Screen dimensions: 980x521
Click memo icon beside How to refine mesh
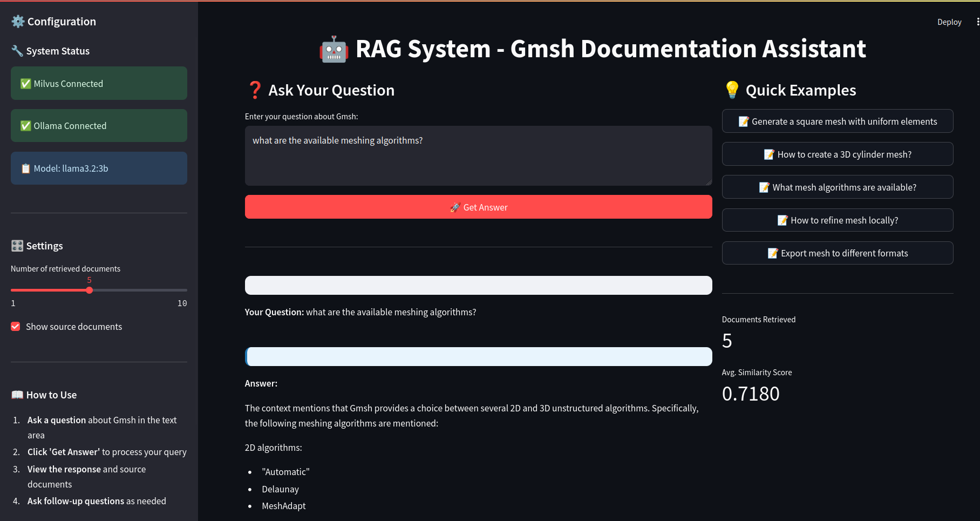pos(782,220)
